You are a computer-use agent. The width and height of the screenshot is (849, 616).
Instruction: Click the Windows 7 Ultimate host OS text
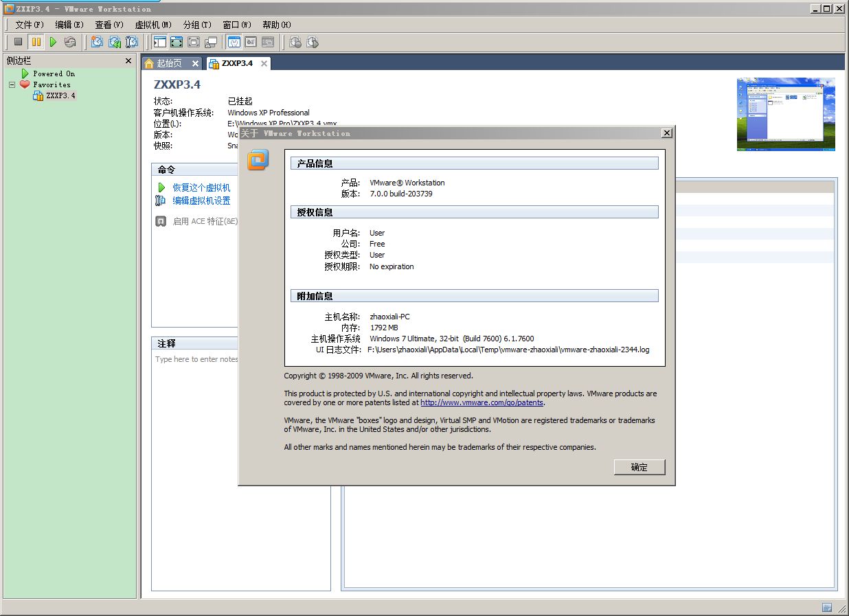(452, 339)
